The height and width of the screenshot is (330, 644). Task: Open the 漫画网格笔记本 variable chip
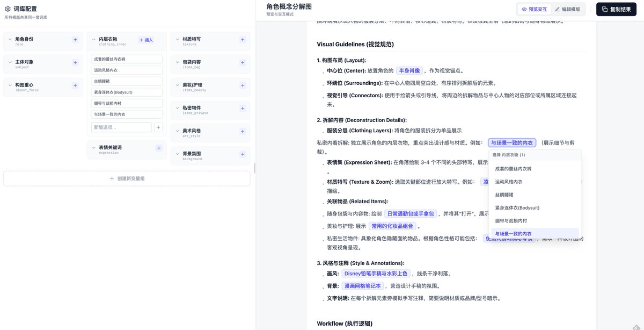pyautogui.click(x=363, y=286)
